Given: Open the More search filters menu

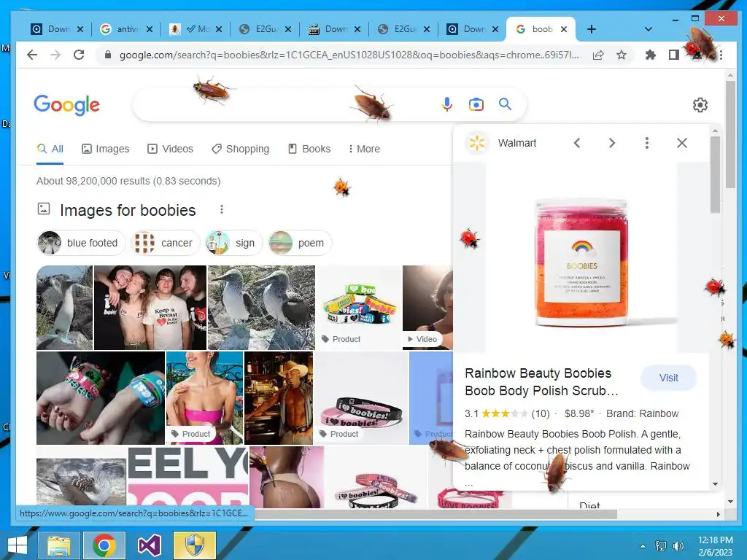Looking at the screenshot, I should (x=364, y=149).
